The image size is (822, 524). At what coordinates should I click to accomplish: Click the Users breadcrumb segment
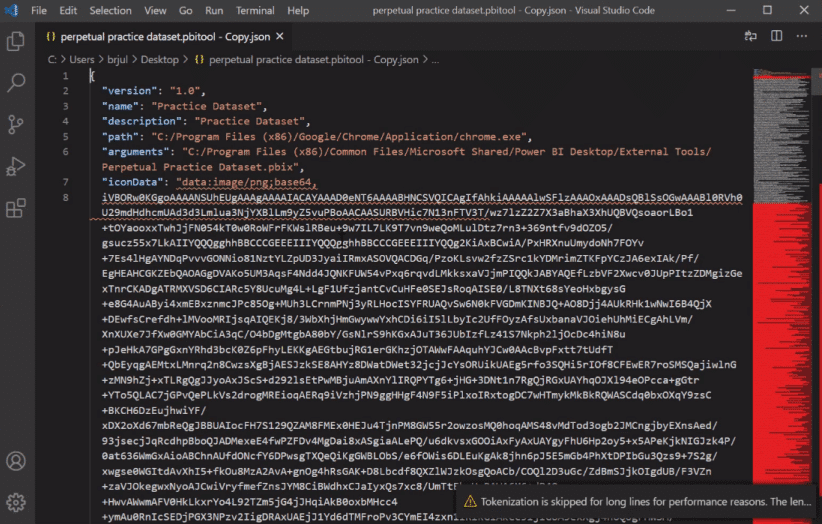point(82,60)
